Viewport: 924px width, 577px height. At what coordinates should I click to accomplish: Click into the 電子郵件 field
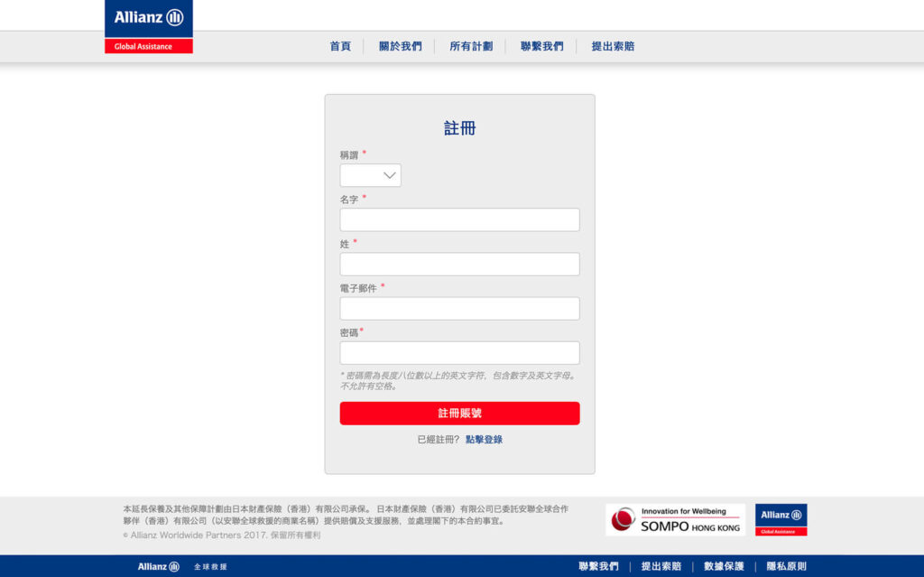click(x=459, y=309)
